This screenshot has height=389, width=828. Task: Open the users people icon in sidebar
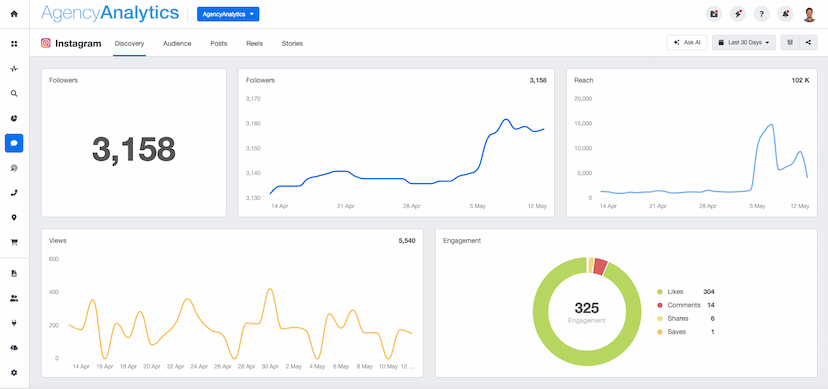[14, 298]
